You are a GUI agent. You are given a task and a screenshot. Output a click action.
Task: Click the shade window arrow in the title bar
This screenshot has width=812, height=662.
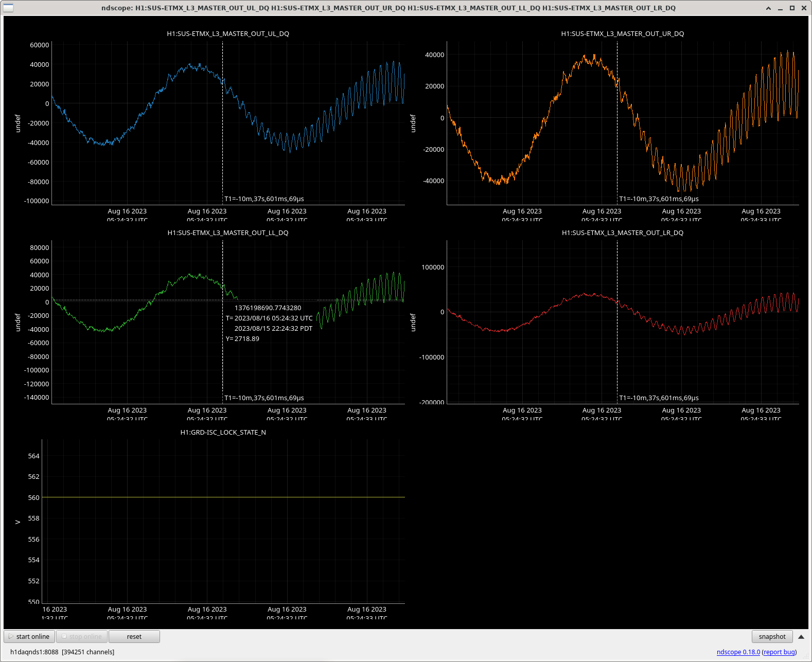768,8
